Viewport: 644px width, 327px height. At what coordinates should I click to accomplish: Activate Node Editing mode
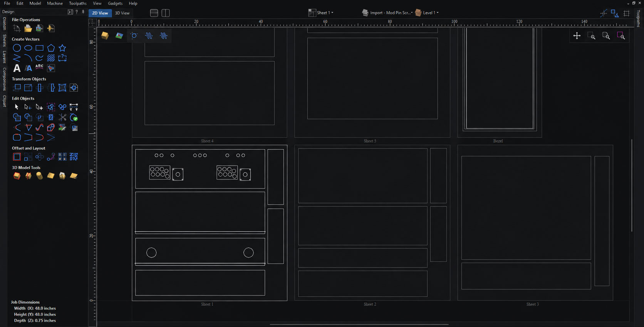(x=28, y=107)
